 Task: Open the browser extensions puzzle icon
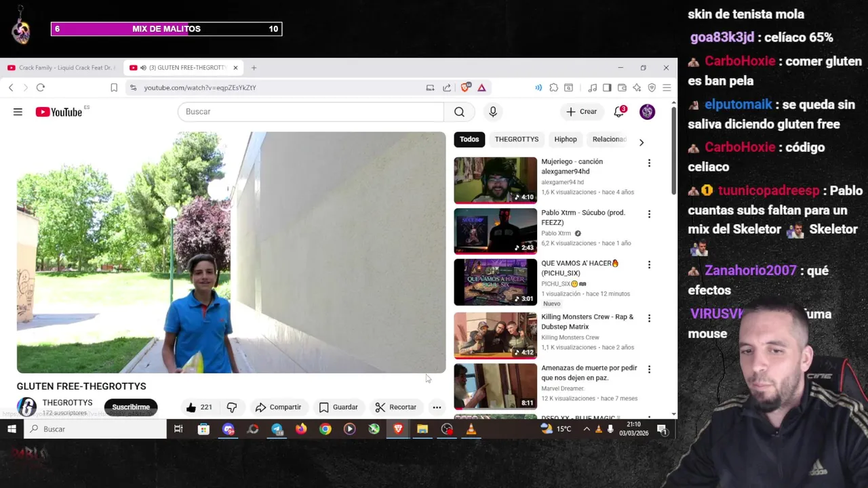[554, 87]
